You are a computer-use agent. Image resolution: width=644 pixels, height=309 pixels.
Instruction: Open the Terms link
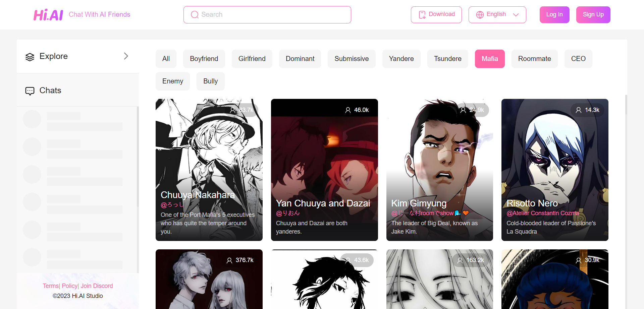51,286
